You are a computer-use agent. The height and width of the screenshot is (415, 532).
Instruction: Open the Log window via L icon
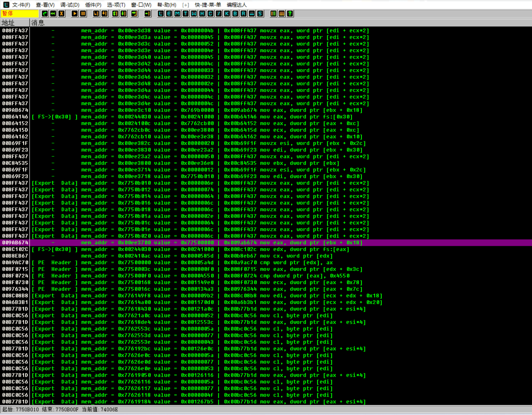161,14
